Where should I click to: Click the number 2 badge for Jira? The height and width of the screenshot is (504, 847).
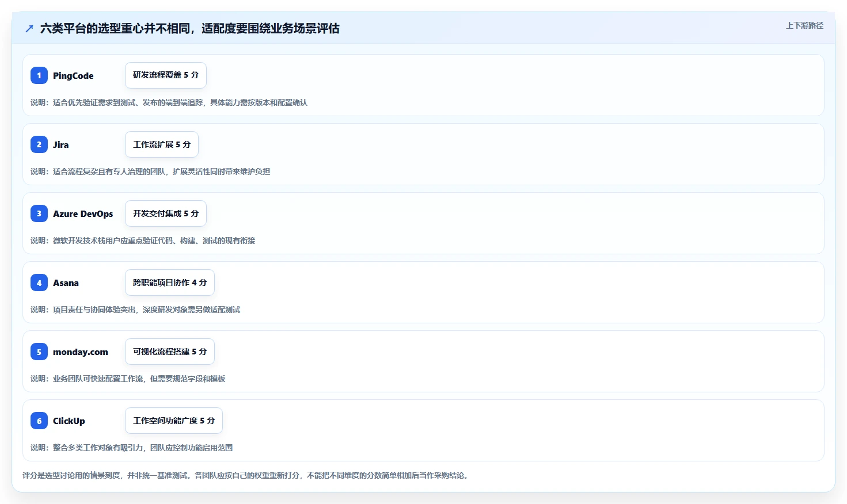click(39, 144)
